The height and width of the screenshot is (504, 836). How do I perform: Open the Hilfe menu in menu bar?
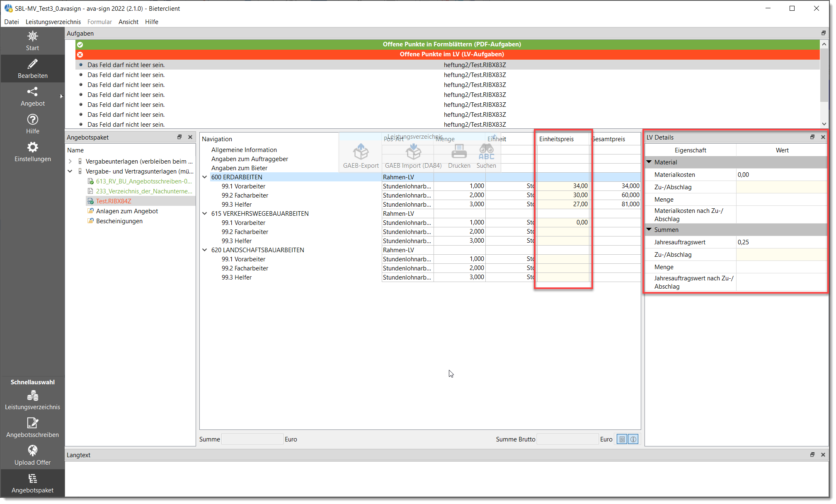152,22
